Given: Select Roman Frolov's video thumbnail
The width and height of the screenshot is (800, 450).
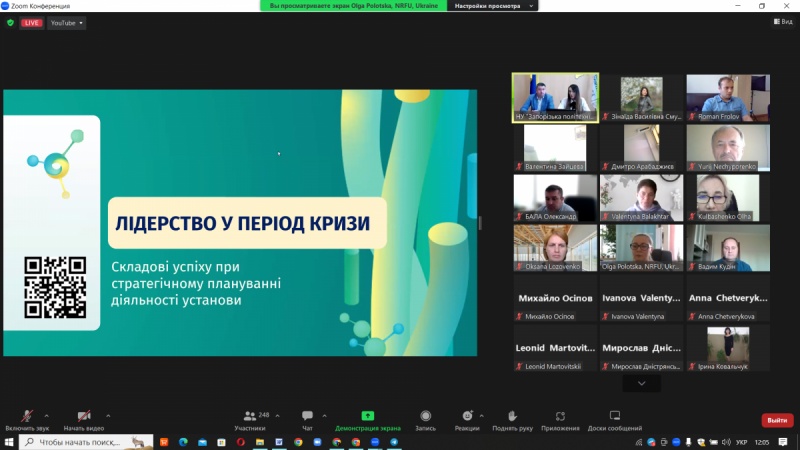Looking at the screenshot, I should tap(727, 97).
